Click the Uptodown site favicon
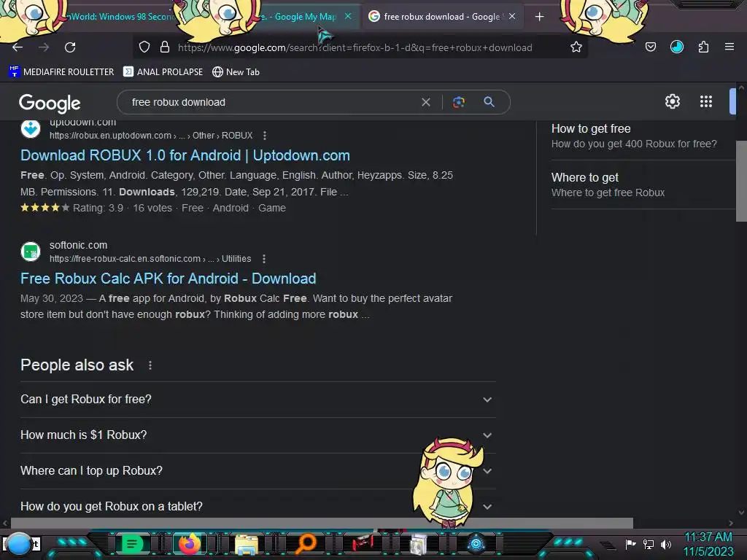 point(31,128)
